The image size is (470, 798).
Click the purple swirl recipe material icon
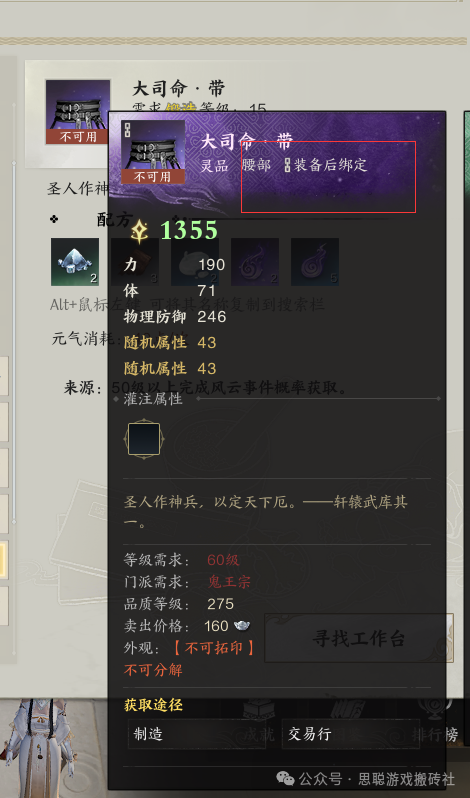tap(255, 262)
